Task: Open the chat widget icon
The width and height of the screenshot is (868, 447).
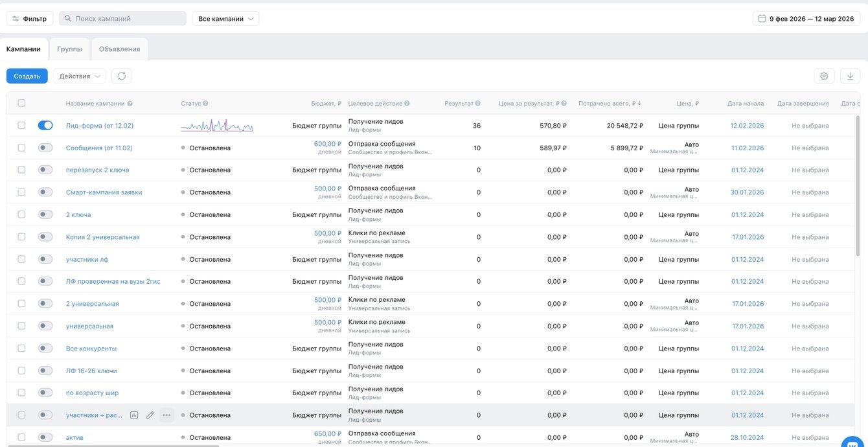Action: tap(852, 443)
